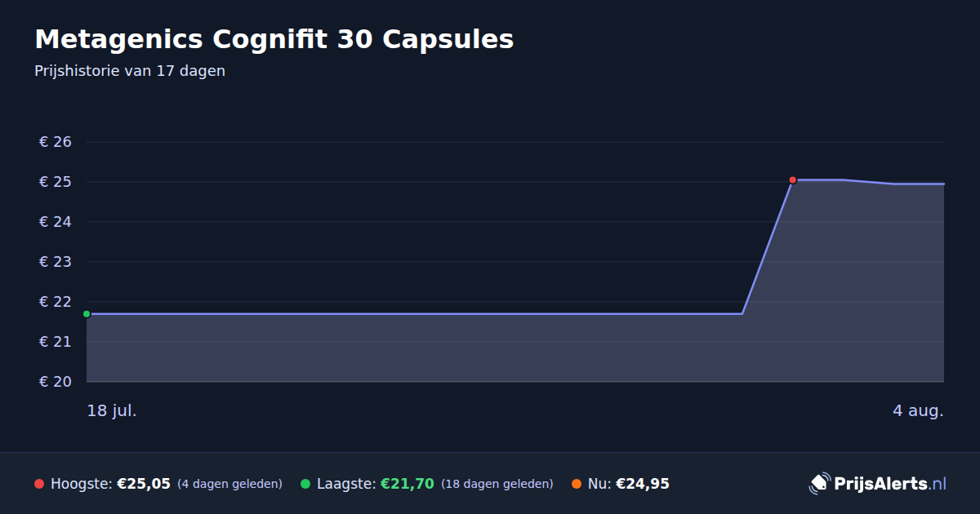Select the Metagenics Cognifit 30 Capsules title
Screen dimensions: 980x514
coord(274,39)
